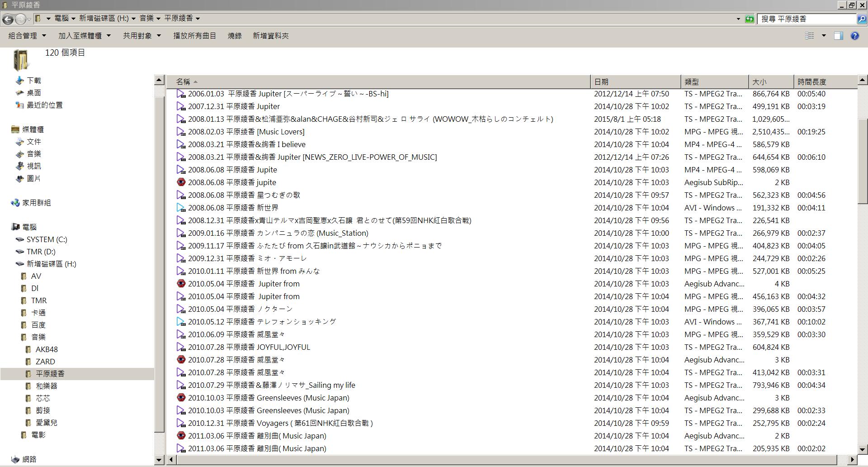
Task: Click the video icon of 2008.02.03 Music Lovers
Action: (181, 132)
